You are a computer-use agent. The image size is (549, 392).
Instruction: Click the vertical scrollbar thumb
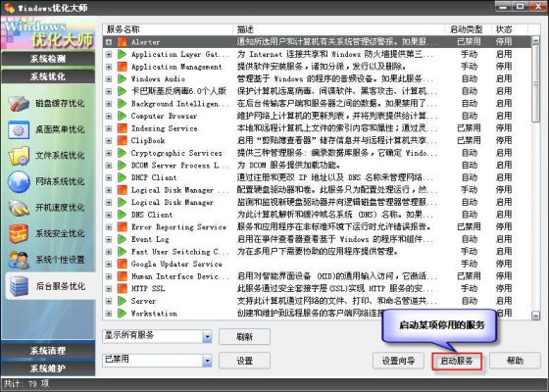click(535, 84)
